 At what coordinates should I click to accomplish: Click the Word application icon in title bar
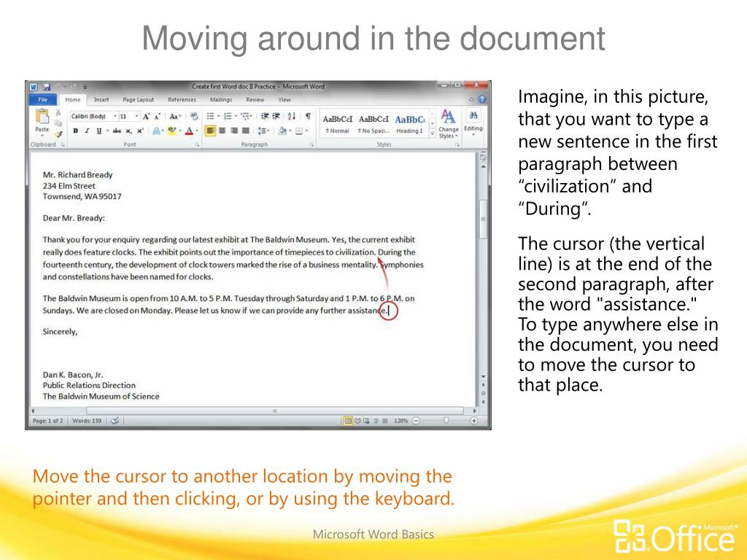[x=34, y=87]
